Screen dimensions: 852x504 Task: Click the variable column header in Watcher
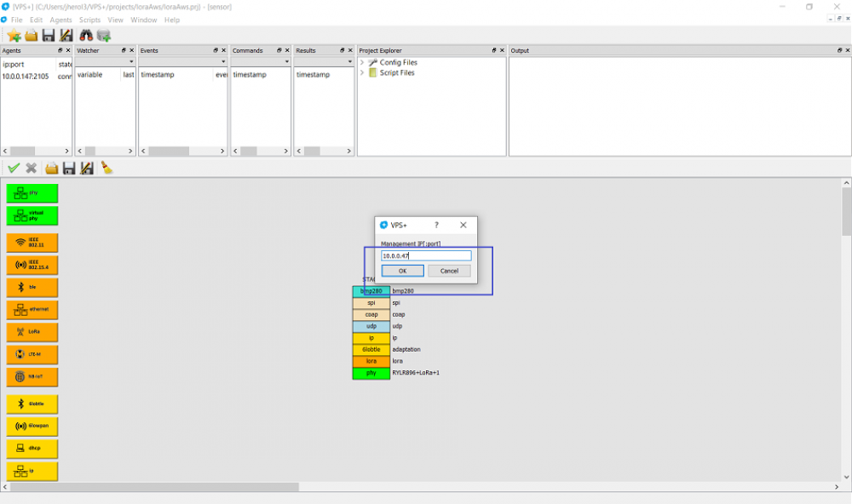(89, 75)
